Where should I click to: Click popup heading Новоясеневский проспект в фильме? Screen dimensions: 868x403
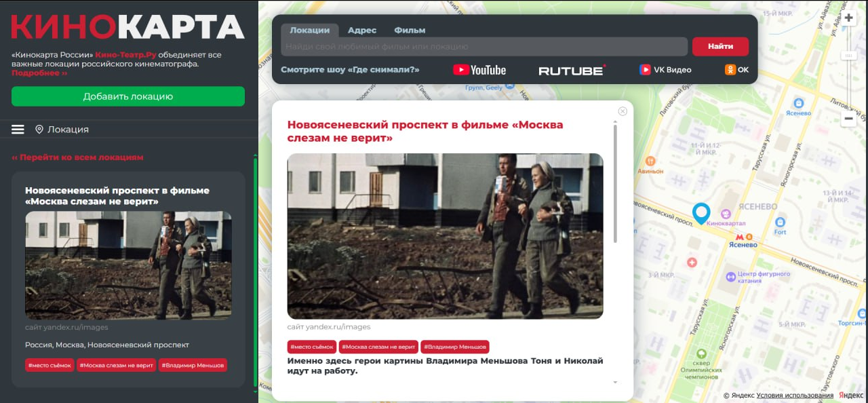pyautogui.click(x=425, y=132)
